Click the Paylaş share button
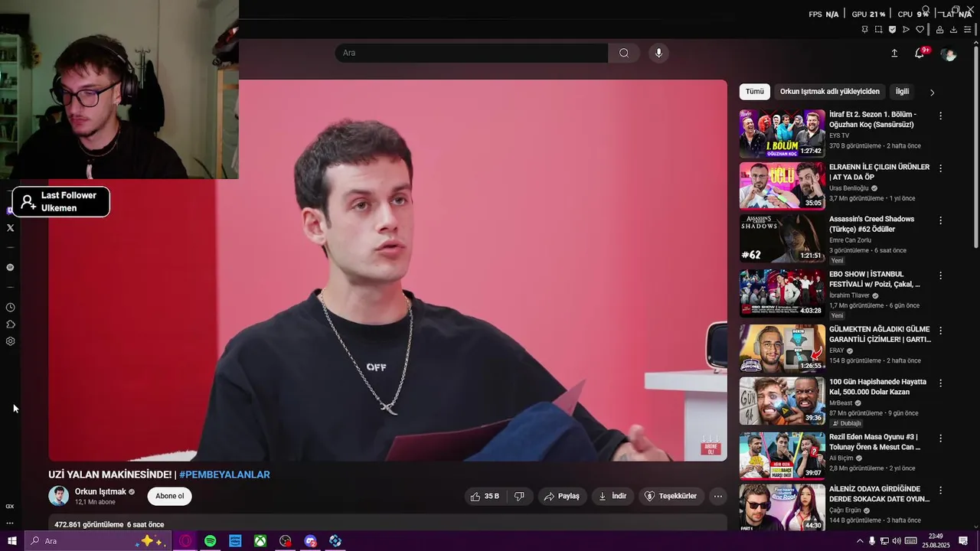Screen dimensions: 980x551 (x=562, y=496)
